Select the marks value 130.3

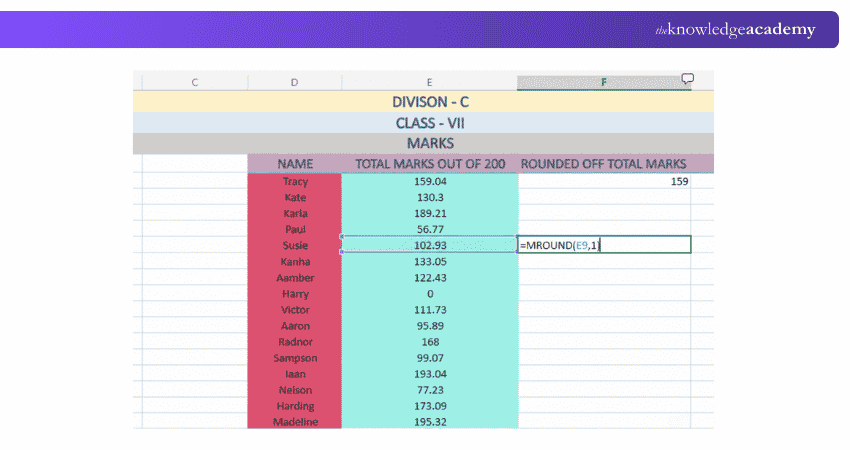[x=430, y=197]
